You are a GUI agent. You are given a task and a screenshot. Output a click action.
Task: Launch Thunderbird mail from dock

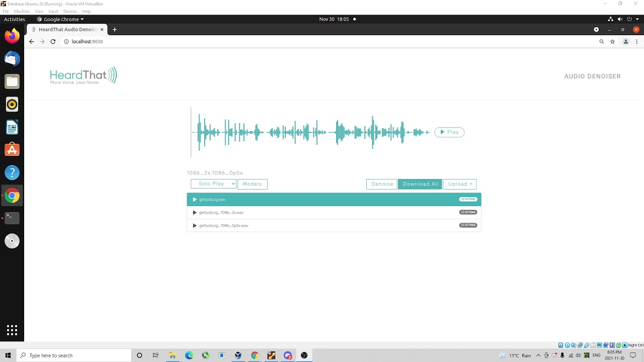pos(12,59)
